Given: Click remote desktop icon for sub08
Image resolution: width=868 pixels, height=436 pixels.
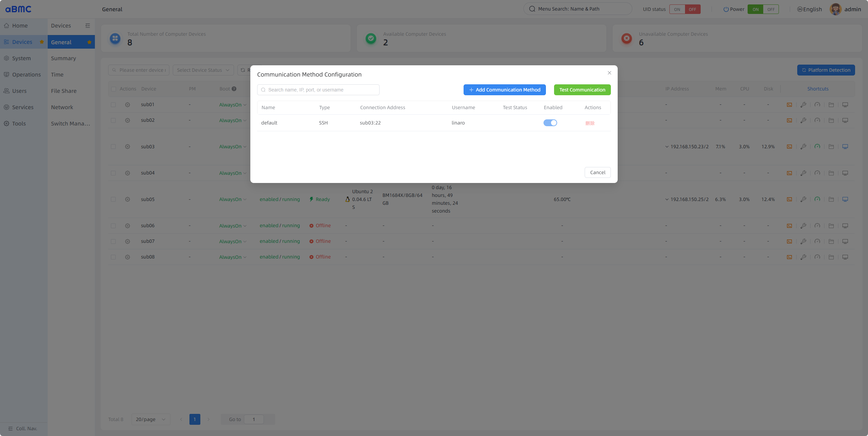Looking at the screenshot, I should click(845, 257).
